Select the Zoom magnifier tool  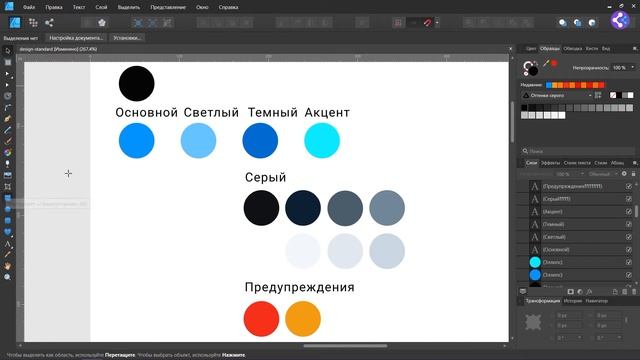(8, 277)
